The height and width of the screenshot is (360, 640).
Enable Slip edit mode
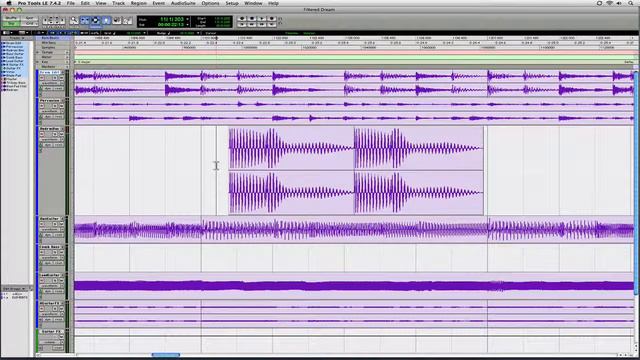pos(11,24)
